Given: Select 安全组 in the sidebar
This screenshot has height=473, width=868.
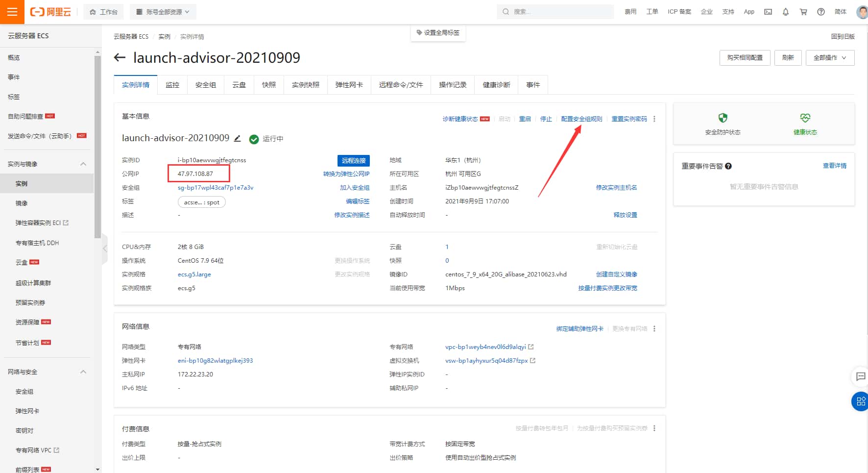Looking at the screenshot, I should tap(24, 391).
